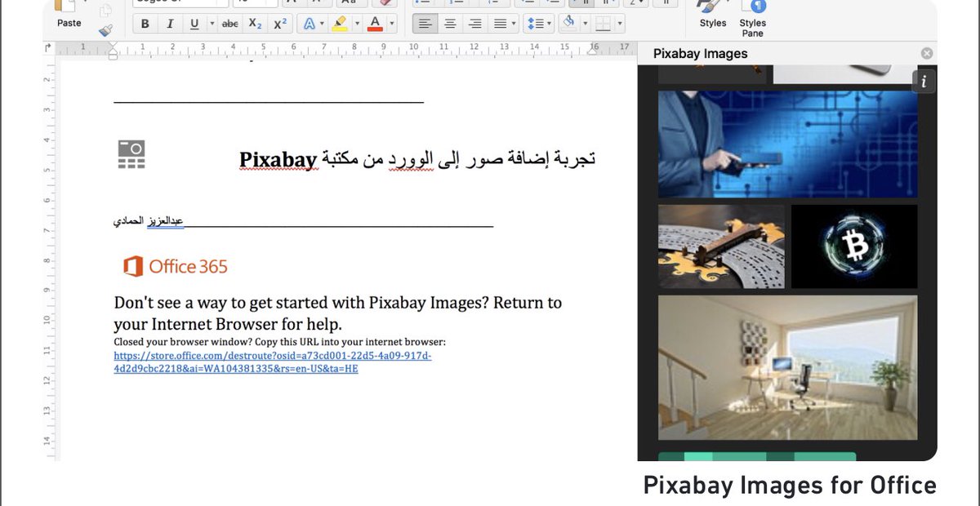Apply text effects with the outlined A icon
This screenshot has width=980, height=506.
tap(310, 24)
